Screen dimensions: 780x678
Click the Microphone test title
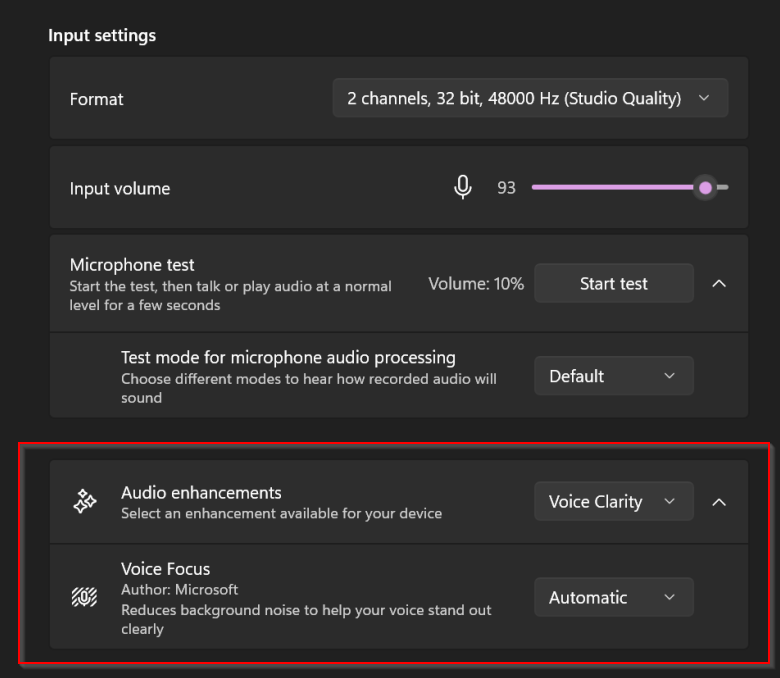132,265
